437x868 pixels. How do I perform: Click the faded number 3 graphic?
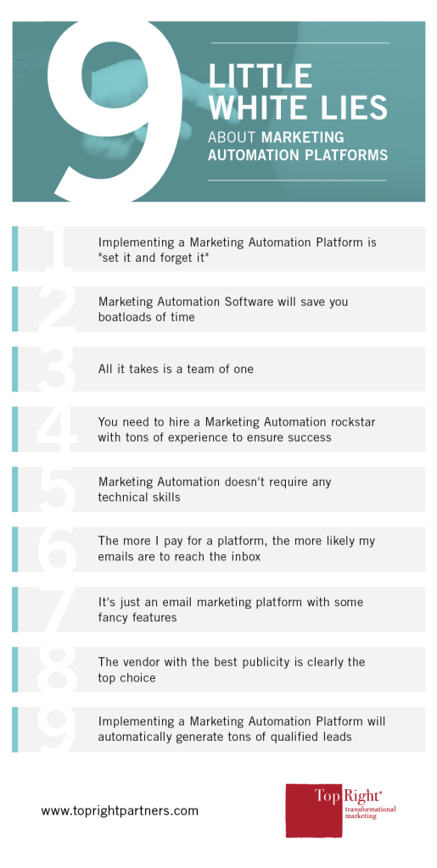click(x=57, y=369)
